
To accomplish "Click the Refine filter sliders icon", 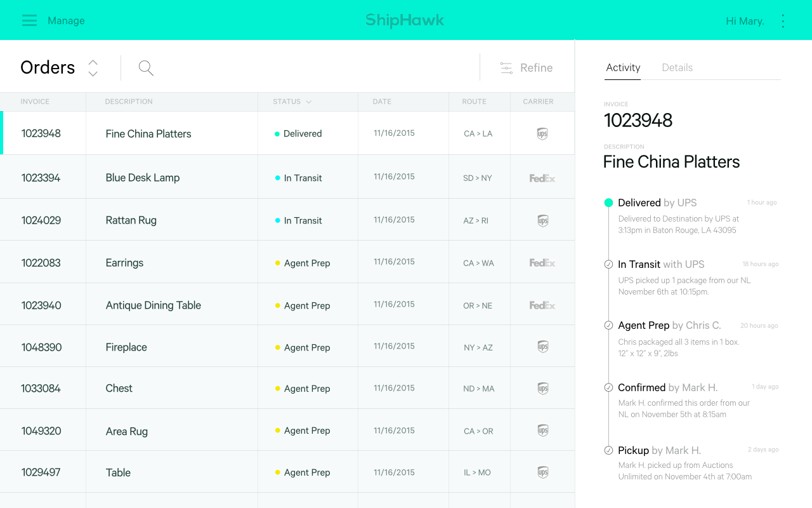I will (x=506, y=68).
